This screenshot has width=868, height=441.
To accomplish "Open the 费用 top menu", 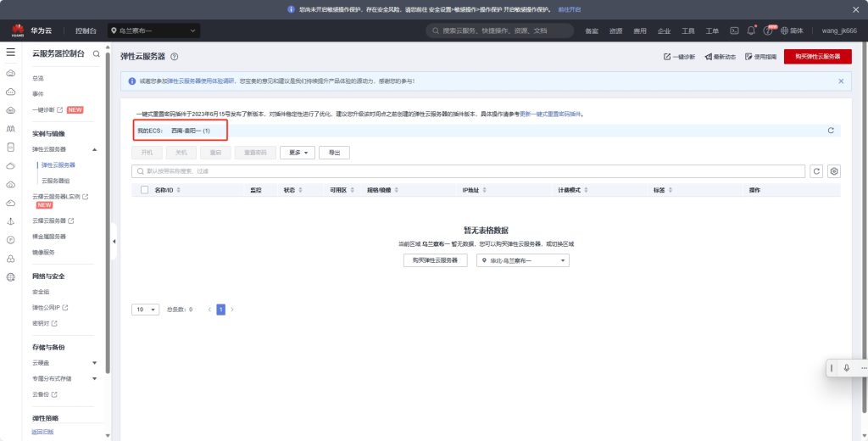I will 640,31.
